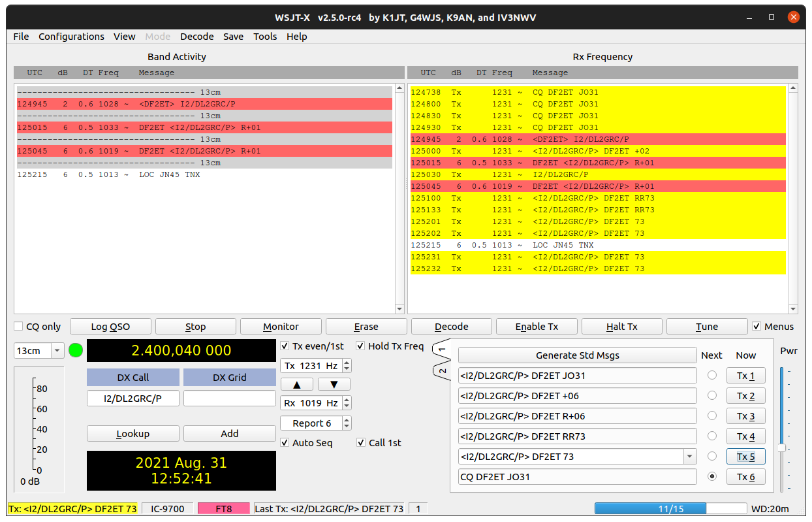Select the LOC JN45 TNX line in Band Activity
The height and width of the screenshot is (522, 812).
(x=204, y=174)
